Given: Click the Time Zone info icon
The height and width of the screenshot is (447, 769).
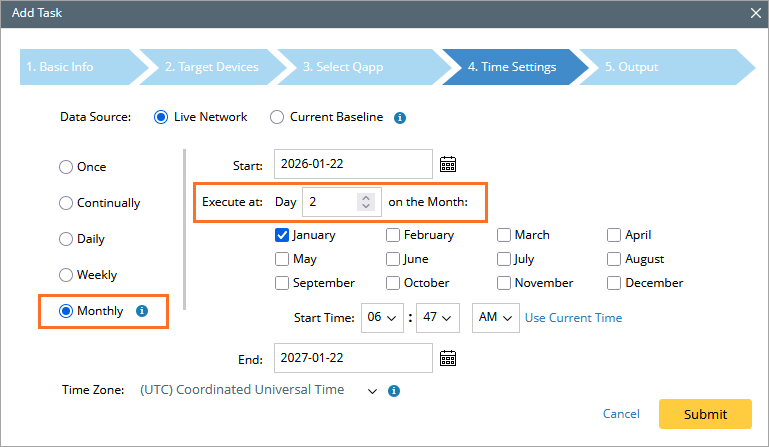Looking at the screenshot, I should [x=394, y=390].
